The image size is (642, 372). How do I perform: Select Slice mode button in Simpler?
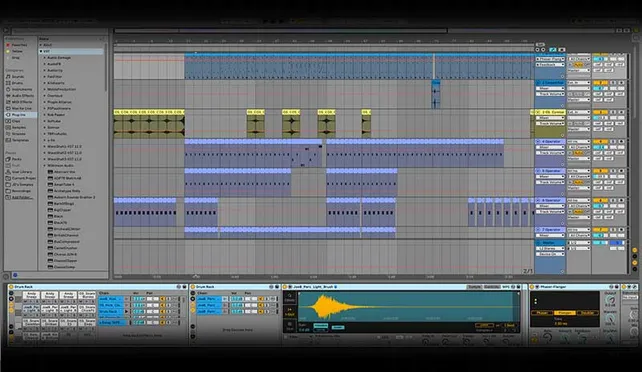pyautogui.click(x=289, y=326)
